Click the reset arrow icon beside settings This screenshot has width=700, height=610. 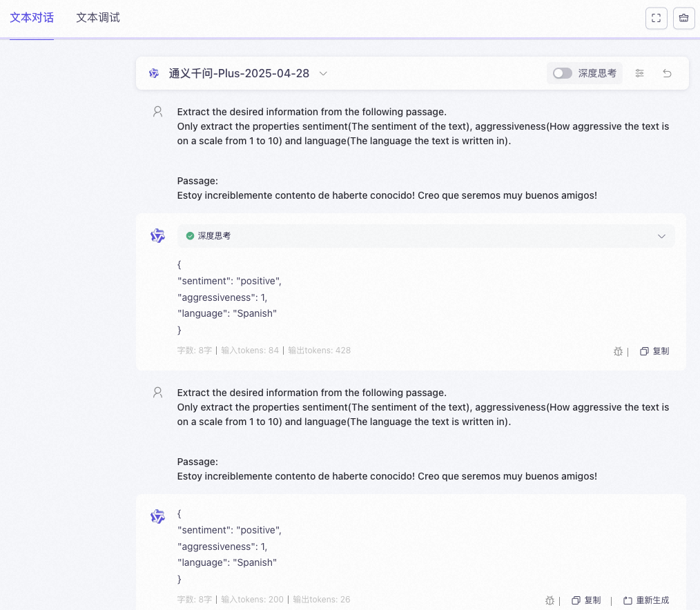[x=667, y=73]
